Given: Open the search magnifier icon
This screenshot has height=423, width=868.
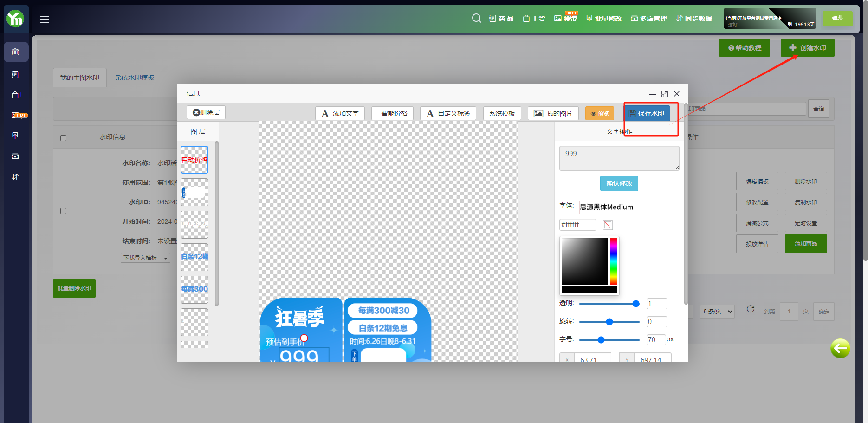Looking at the screenshot, I should click(x=476, y=19).
